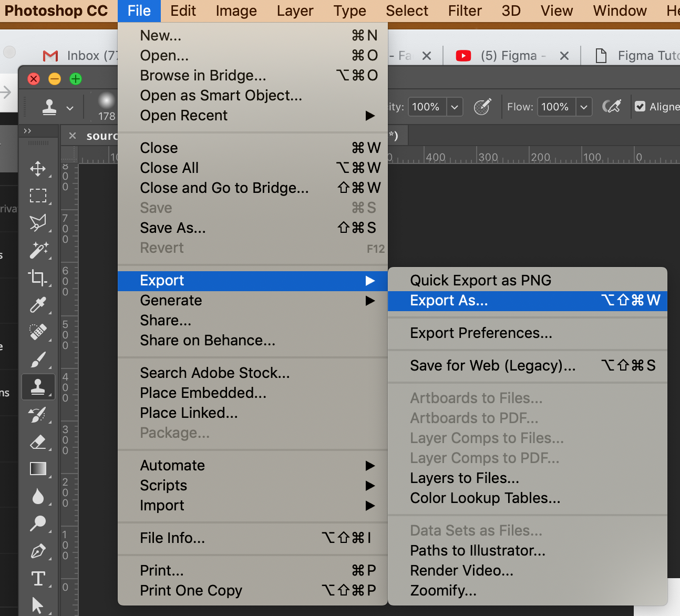Open Export Preferences...
This screenshot has height=616, width=680.
(528, 333)
